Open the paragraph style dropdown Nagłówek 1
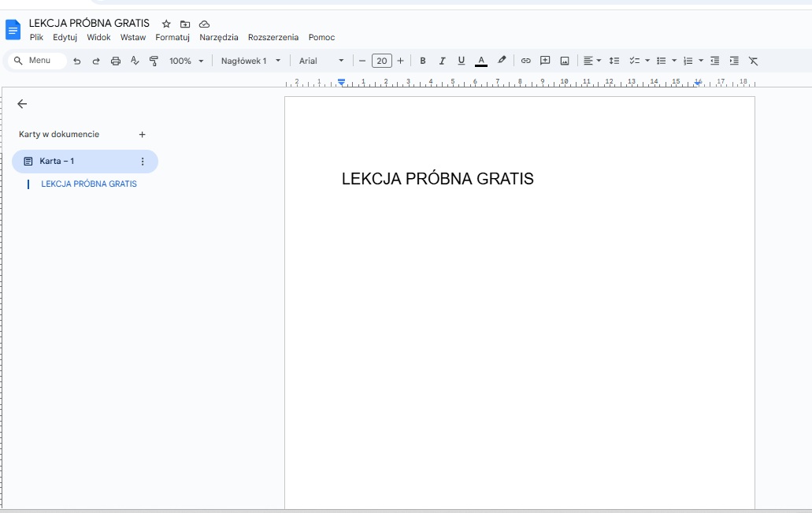 point(250,61)
